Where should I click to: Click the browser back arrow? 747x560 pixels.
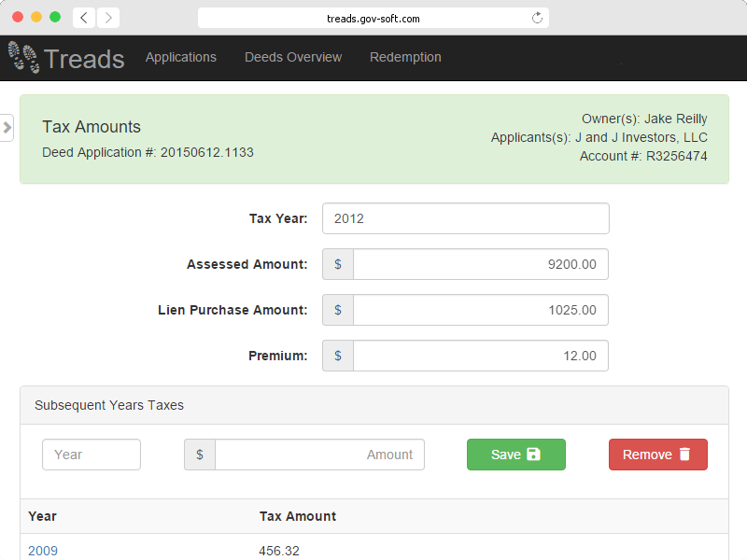click(x=84, y=18)
